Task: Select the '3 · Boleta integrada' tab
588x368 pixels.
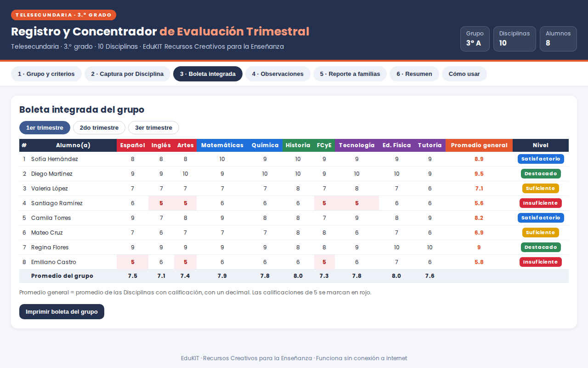Action: click(208, 74)
